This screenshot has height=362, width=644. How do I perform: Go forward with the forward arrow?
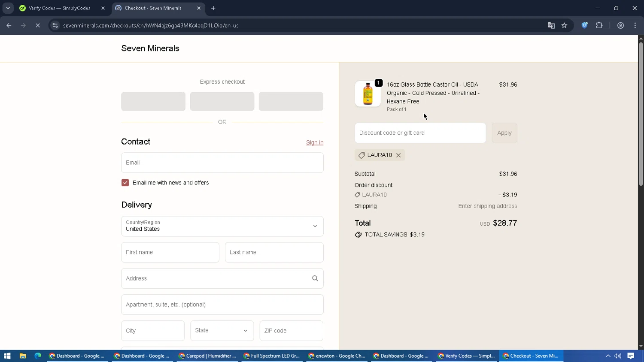[23, 25]
